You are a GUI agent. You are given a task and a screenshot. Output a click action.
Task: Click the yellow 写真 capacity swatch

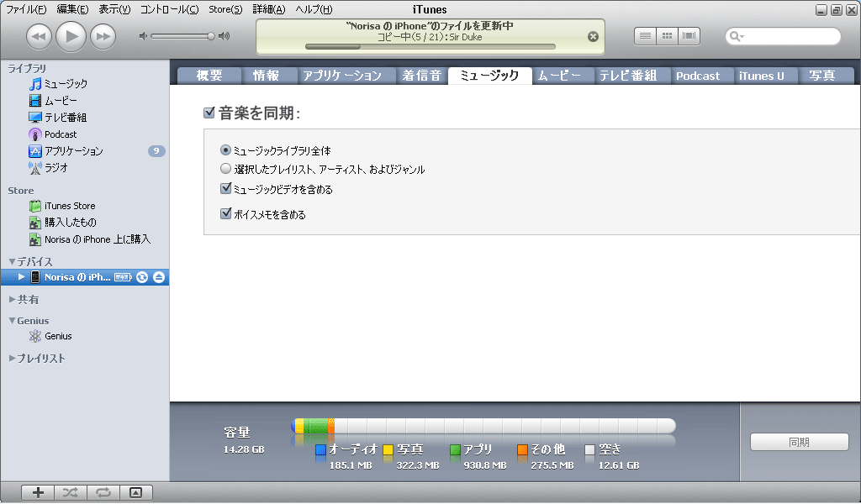click(388, 449)
